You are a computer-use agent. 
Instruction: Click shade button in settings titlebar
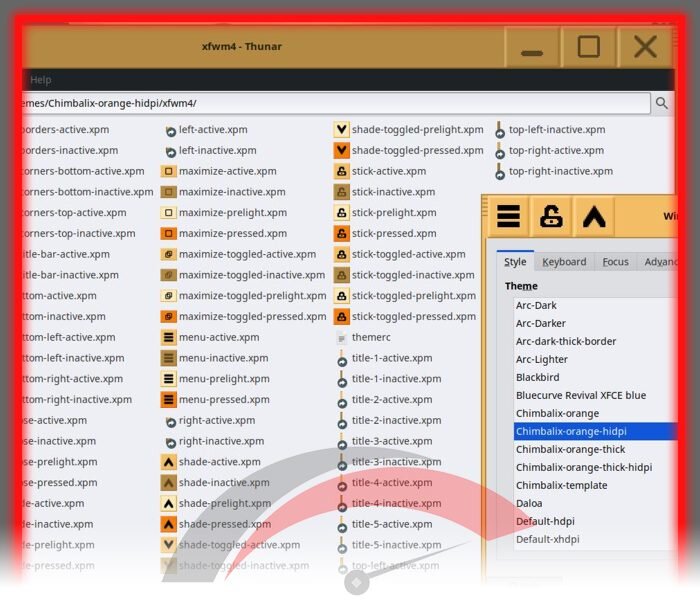click(594, 217)
